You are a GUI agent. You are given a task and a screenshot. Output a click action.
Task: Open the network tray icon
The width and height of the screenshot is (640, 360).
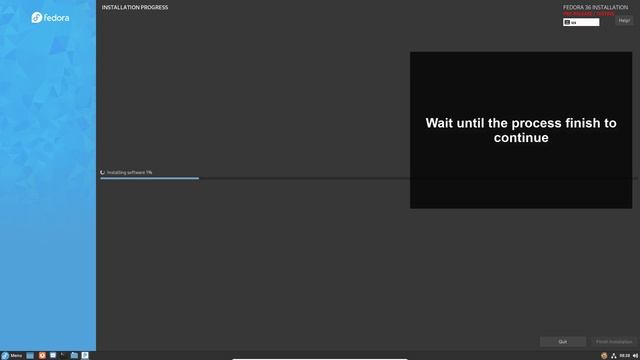[x=613, y=356]
